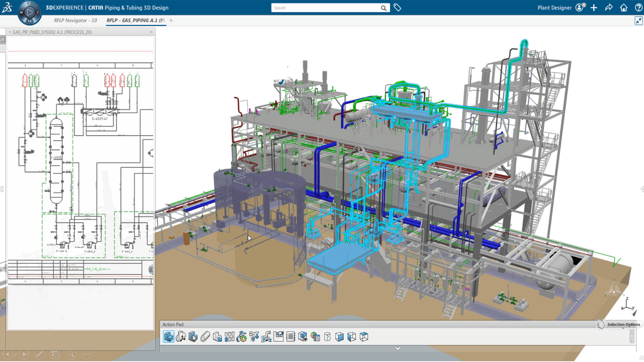This screenshot has height=362, width=644.
Task: Click the cube with eye visibility icon
Action: coord(303,337)
